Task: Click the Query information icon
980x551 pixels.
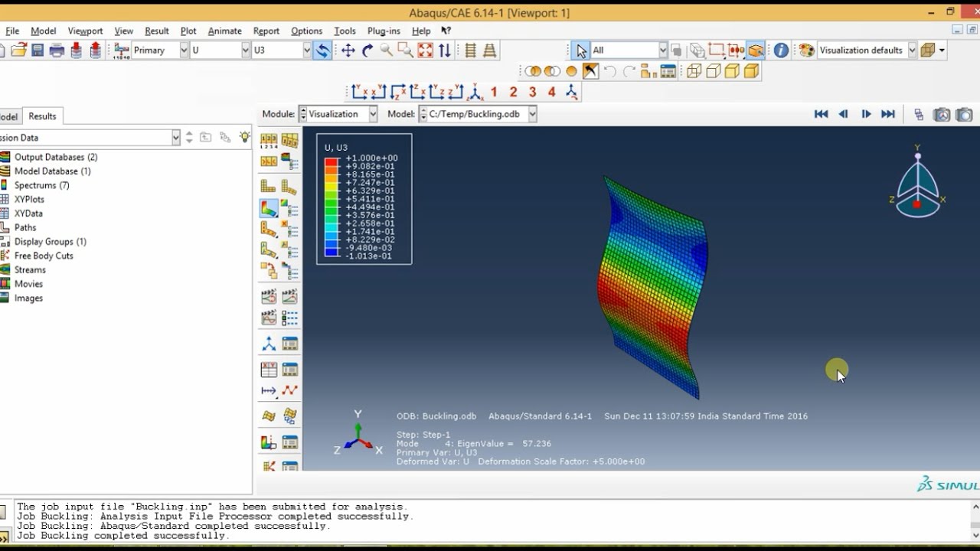Action: click(x=781, y=51)
